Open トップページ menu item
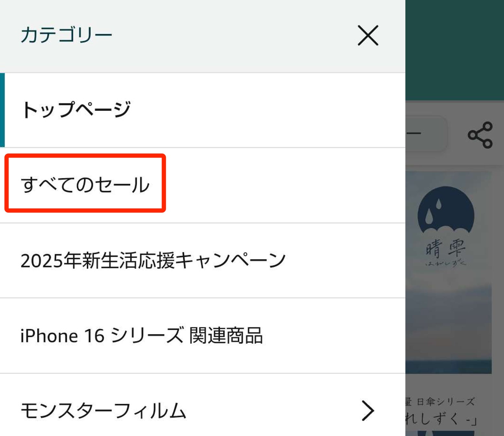The height and width of the screenshot is (436, 504). pyautogui.click(x=203, y=110)
